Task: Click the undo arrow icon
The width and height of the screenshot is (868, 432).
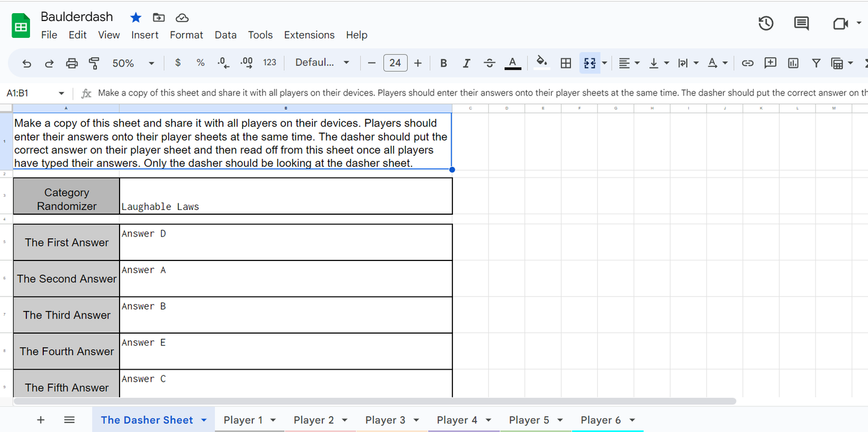Action: [26, 63]
